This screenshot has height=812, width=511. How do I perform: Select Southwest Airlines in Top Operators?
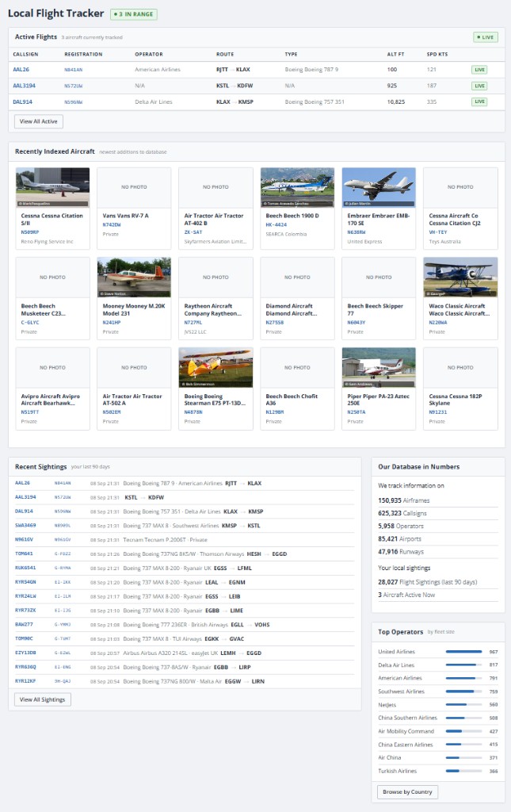pos(401,691)
